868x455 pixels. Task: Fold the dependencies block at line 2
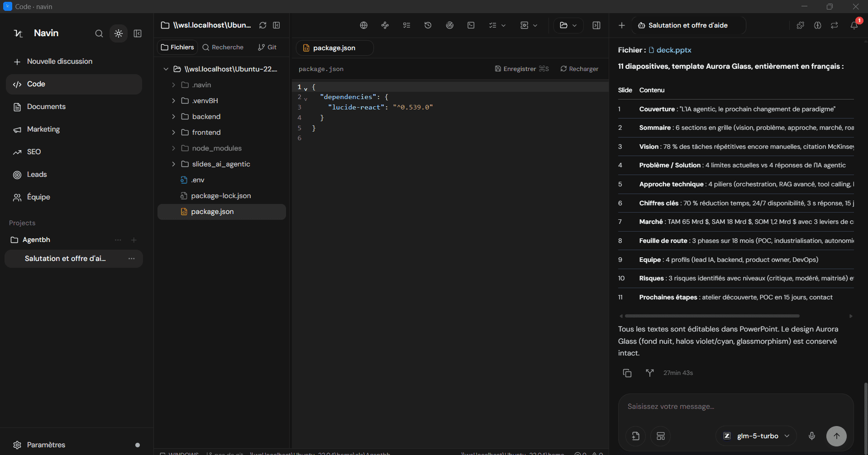(x=306, y=98)
